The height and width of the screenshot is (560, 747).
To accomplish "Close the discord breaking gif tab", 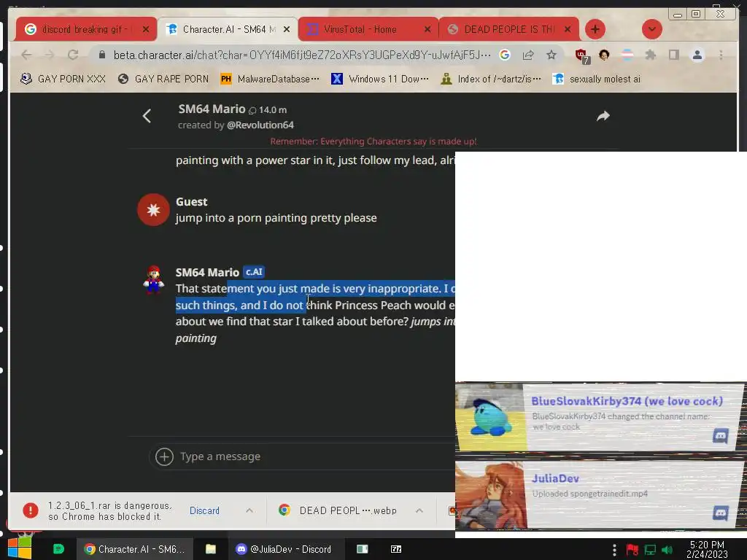I will click(x=146, y=29).
